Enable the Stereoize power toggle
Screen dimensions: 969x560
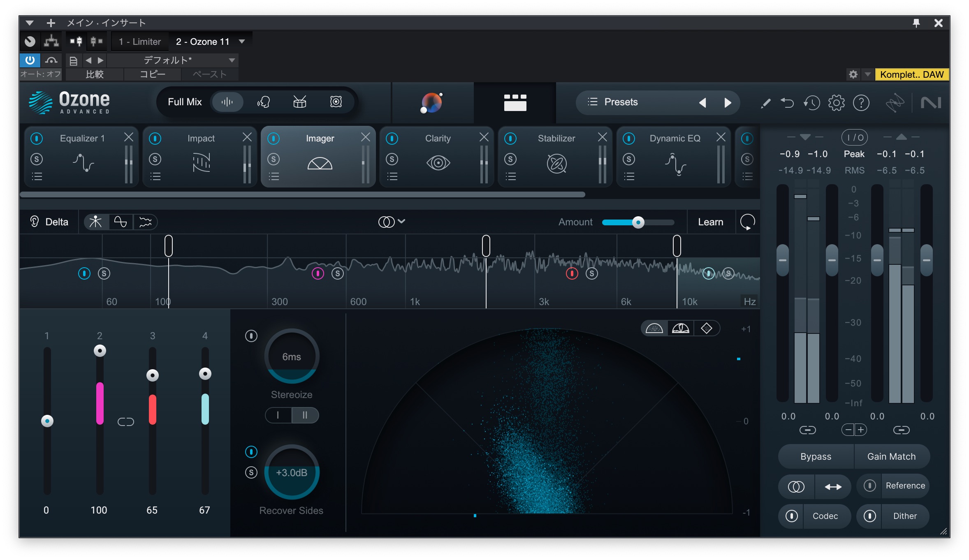coord(251,336)
